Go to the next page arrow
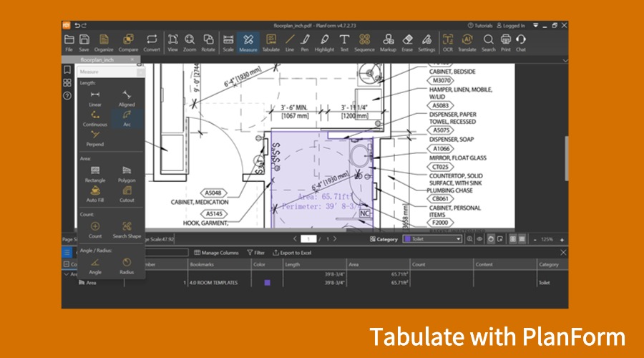Image resolution: width=644 pixels, height=358 pixels. click(335, 239)
